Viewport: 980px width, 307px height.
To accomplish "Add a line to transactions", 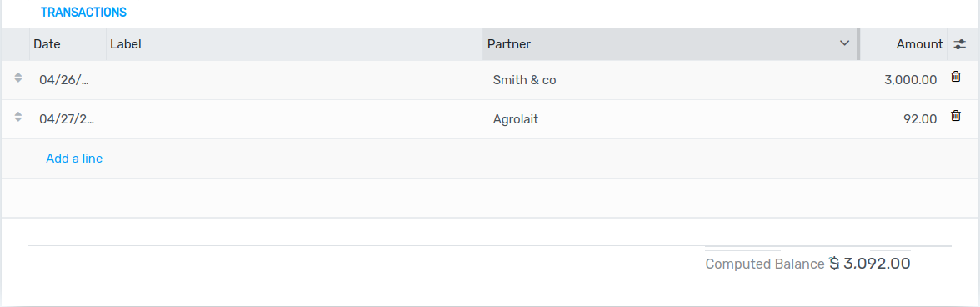I will 74,159.
